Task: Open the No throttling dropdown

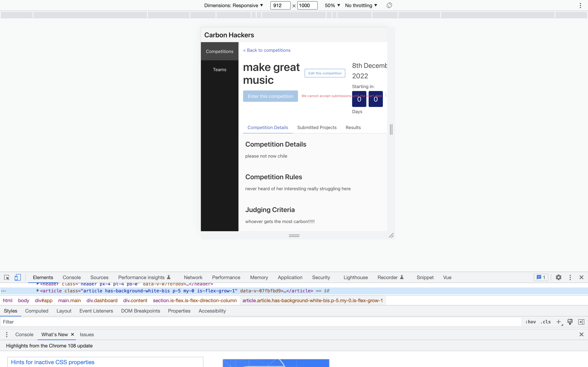Action: (361, 5)
